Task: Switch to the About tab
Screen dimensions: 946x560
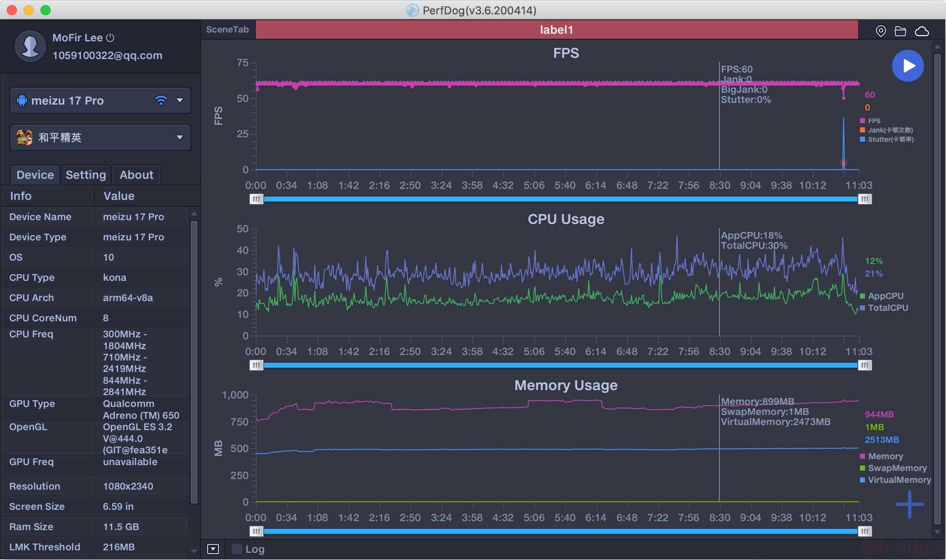Action: [136, 175]
